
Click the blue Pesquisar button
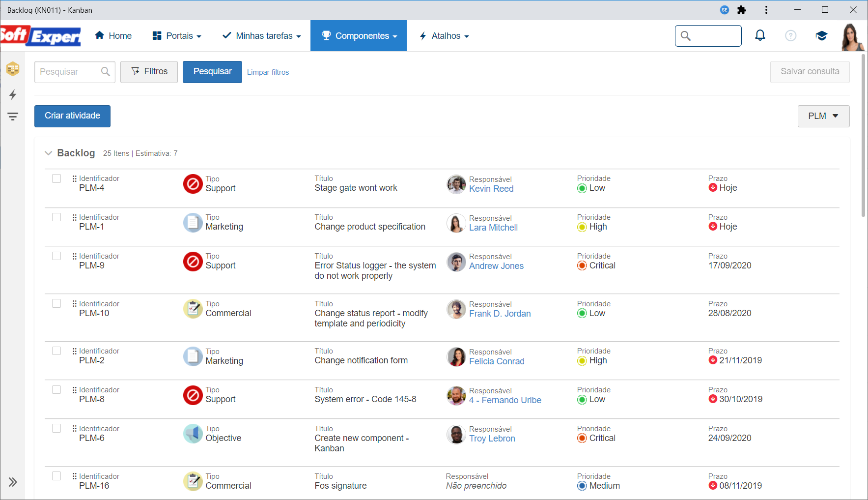coord(212,72)
